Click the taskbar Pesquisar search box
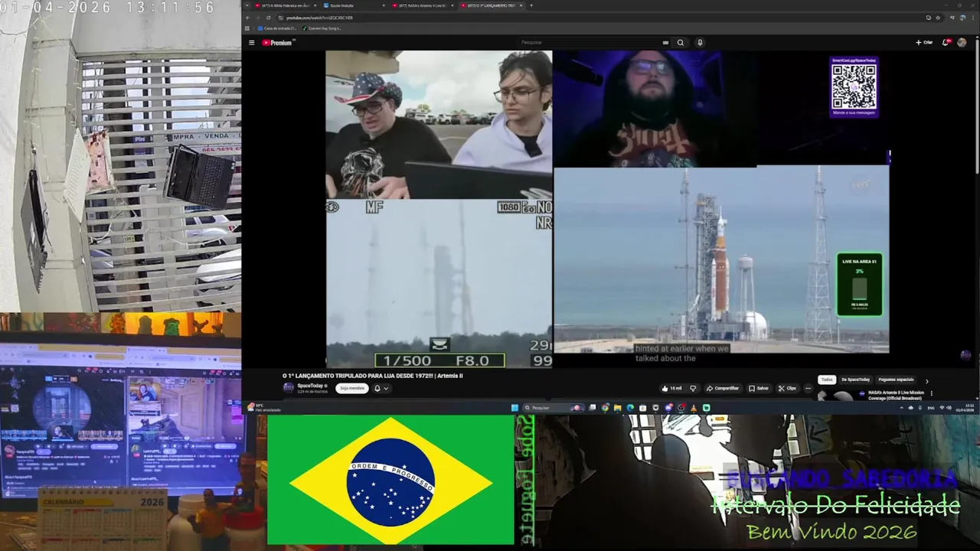Viewport: 980px width, 551px height. click(552, 408)
